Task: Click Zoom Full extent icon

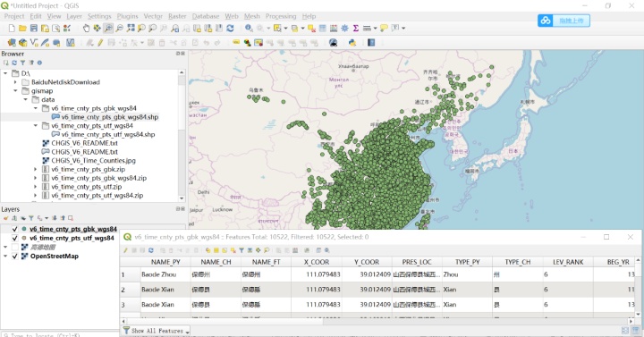Action: pyautogui.click(x=131, y=28)
